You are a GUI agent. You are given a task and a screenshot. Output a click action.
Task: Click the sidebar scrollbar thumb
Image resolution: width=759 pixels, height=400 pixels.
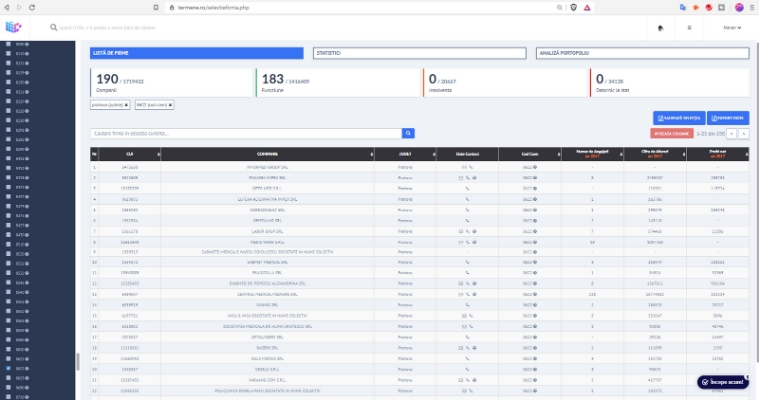[77, 362]
